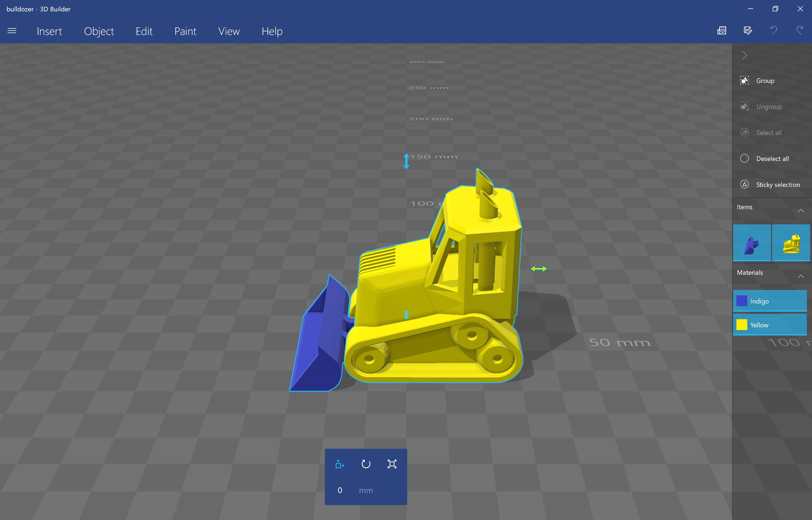
Task: Collapse the Materials section chevron
Action: coord(801,276)
